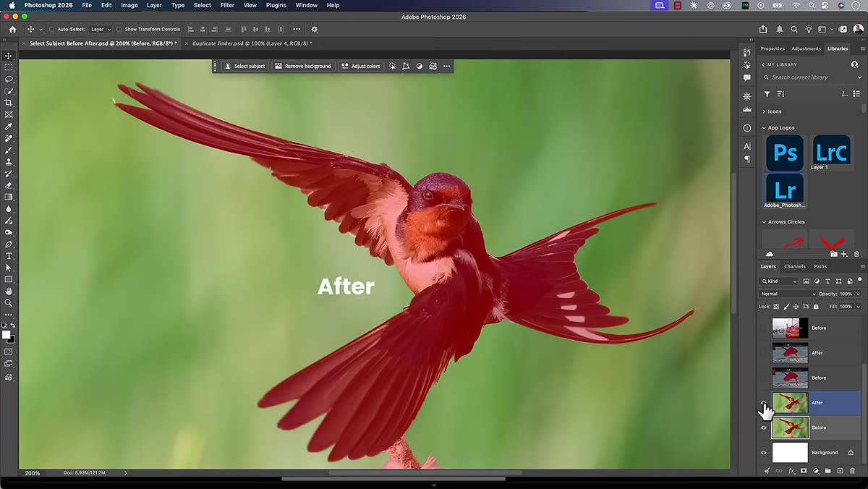Open the Apple menu

pyautogui.click(x=12, y=5)
